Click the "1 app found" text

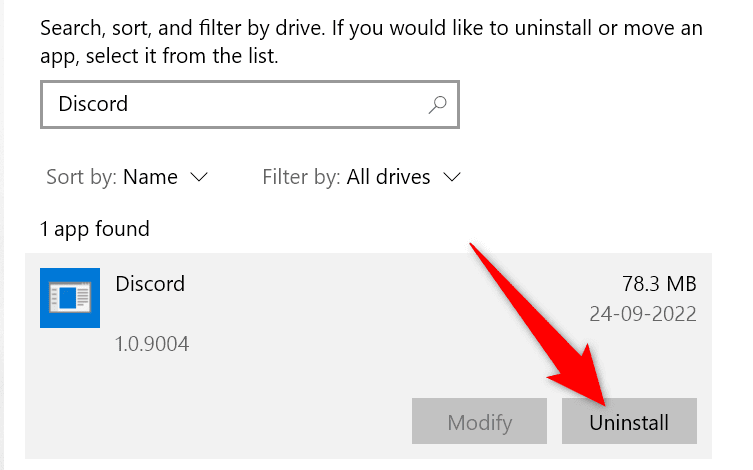tap(95, 229)
